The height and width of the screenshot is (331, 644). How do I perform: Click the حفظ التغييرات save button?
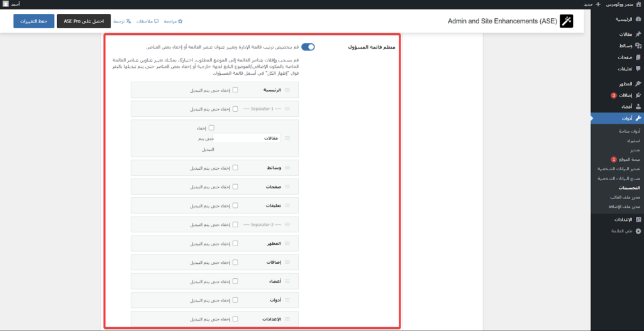coord(34,21)
